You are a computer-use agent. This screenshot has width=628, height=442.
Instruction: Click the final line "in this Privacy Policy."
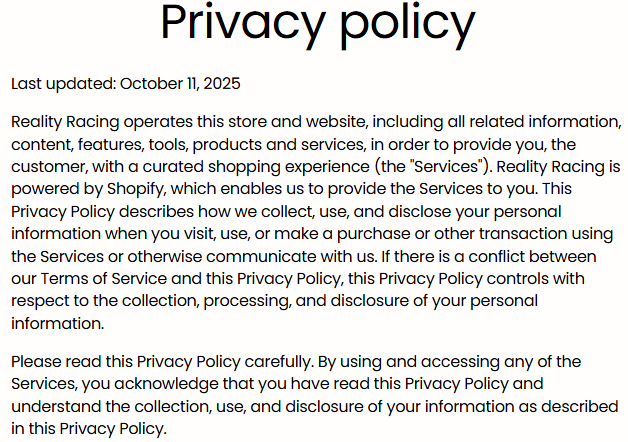click(x=88, y=428)
